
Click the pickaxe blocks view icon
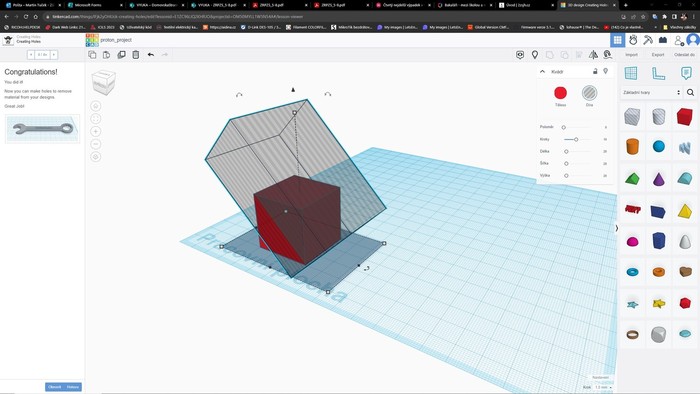[648, 40]
